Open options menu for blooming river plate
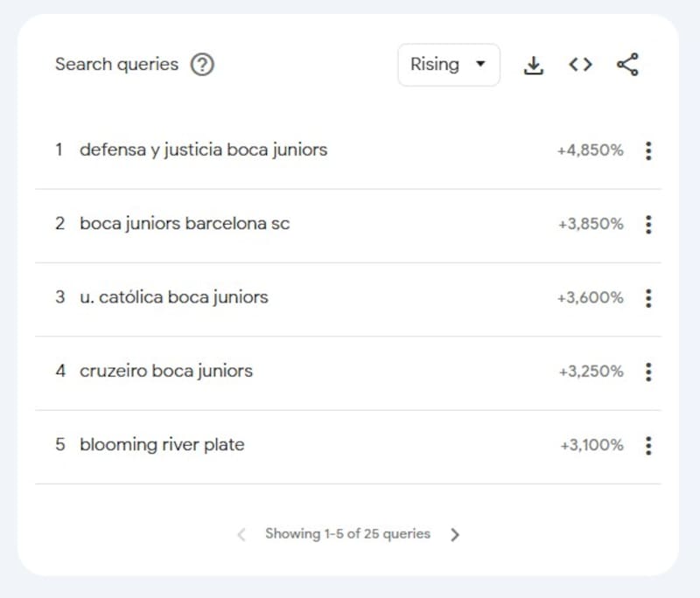This screenshot has height=598, width=700. coord(648,445)
